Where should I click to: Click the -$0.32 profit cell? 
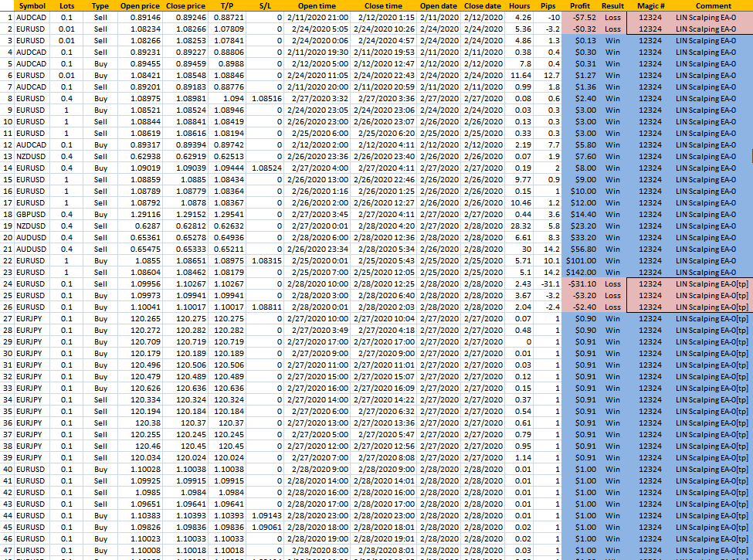click(x=580, y=29)
